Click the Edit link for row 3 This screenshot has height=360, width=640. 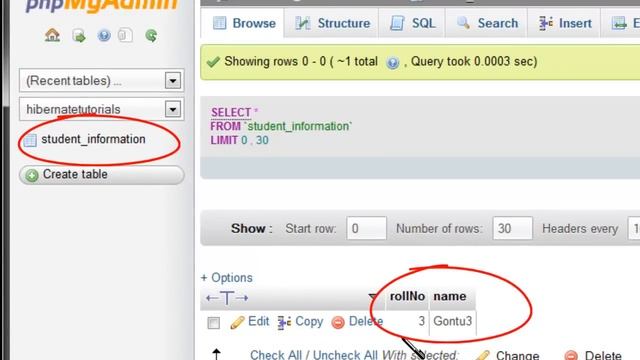pyautogui.click(x=259, y=321)
